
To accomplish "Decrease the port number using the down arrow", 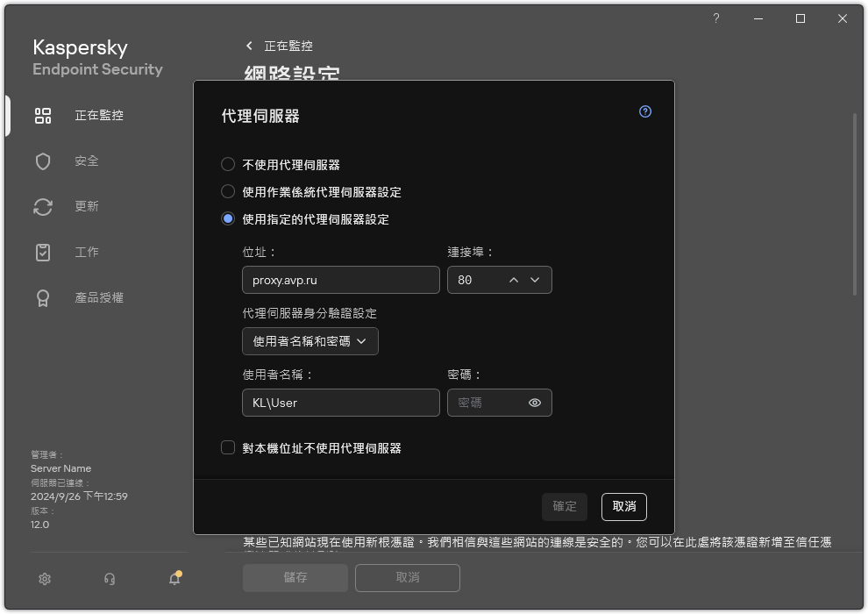I will (535, 280).
